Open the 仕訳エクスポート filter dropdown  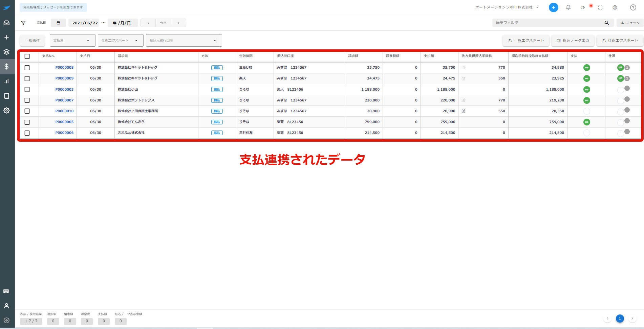click(x=121, y=40)
